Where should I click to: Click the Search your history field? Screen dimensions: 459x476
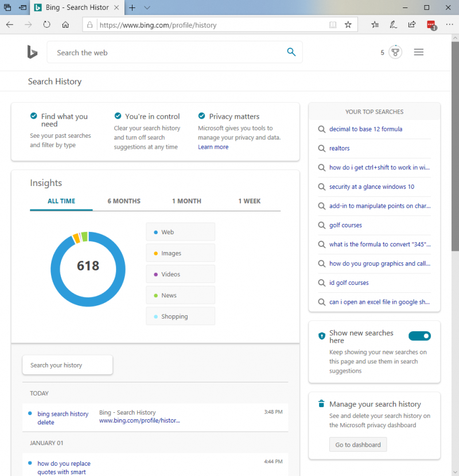pyautogui.click(x=67, y=365)
